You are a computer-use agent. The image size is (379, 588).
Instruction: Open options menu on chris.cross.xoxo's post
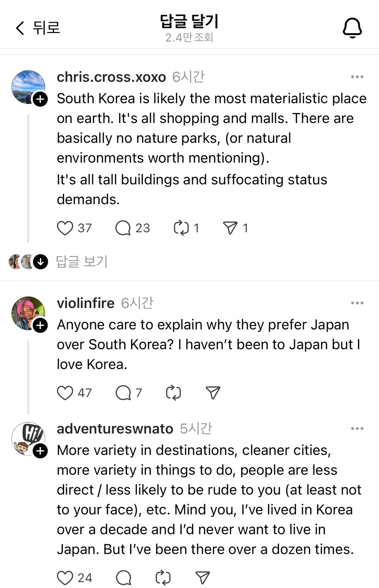[357, 76]
